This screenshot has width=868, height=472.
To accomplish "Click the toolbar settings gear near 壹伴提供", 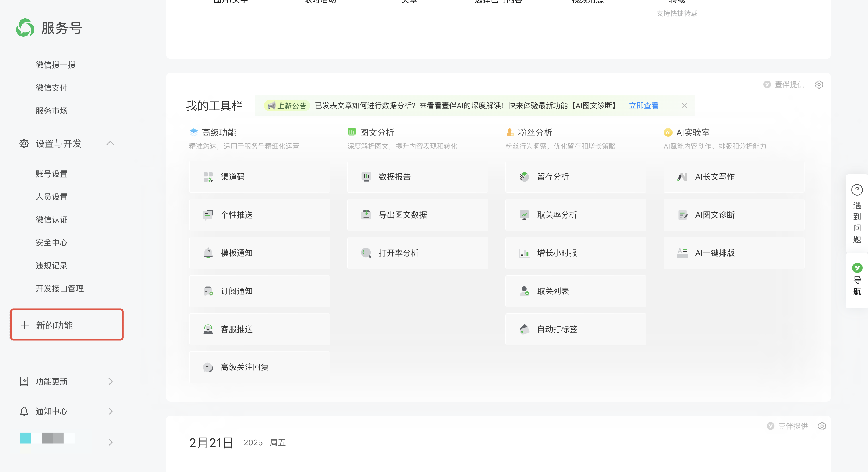I will coord(819,85).
